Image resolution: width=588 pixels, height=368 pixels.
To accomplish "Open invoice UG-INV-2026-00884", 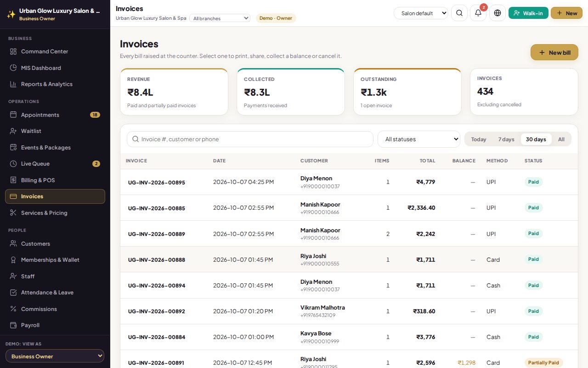I will [157, 337].
